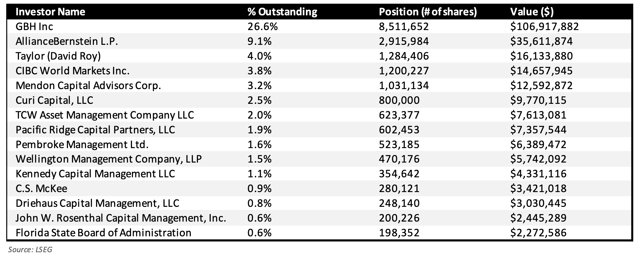Click AllianceBernstein L.P. row name

coord(67,41)
